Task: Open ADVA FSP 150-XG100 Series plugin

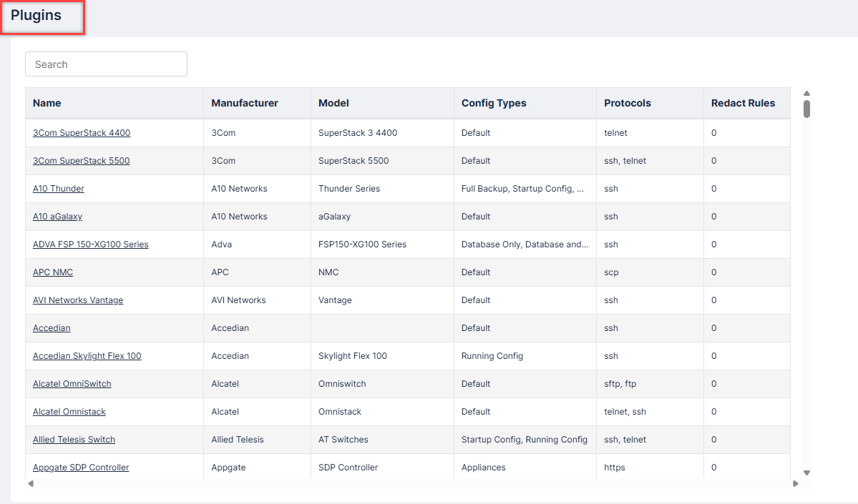Action: (x=91, y=244)
